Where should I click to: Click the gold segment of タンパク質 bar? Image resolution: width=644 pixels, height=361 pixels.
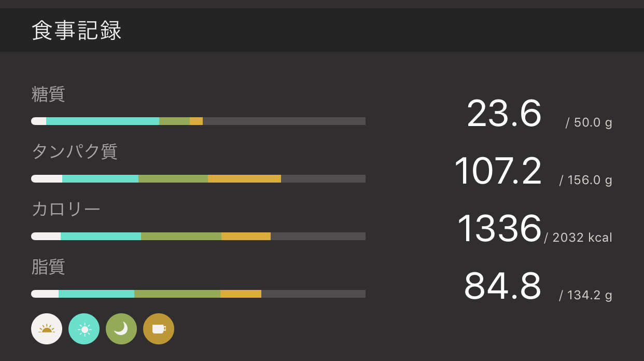(x=244, y=179)
